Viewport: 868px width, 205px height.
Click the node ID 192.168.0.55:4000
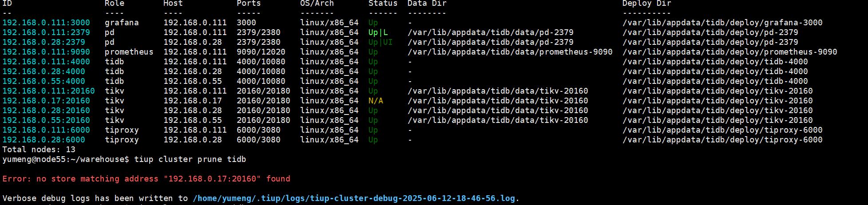44,81
